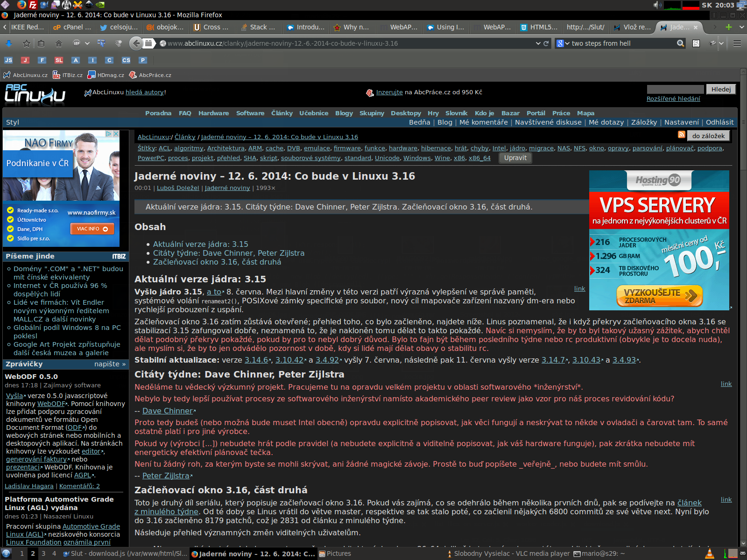Screen dimensions: 747x560
Task: Click the Odhlásit link
Action: click(719, 122)
